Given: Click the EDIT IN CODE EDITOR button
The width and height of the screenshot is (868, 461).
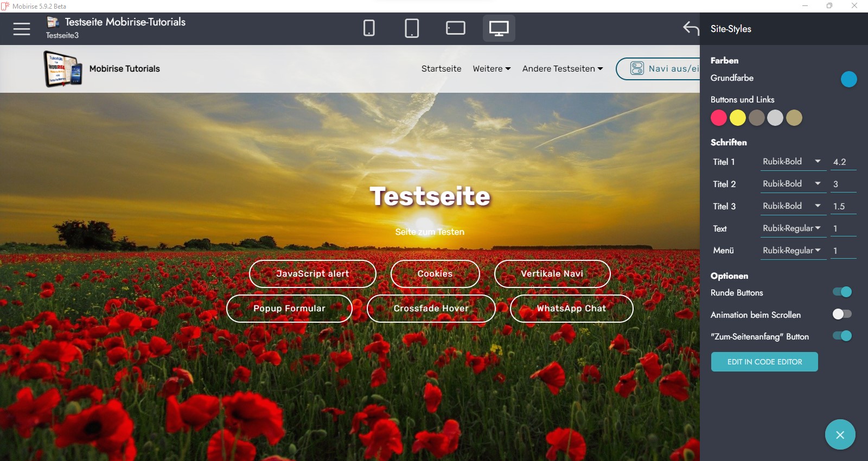Looking at the screenshot, I should [x=764, y=362].
